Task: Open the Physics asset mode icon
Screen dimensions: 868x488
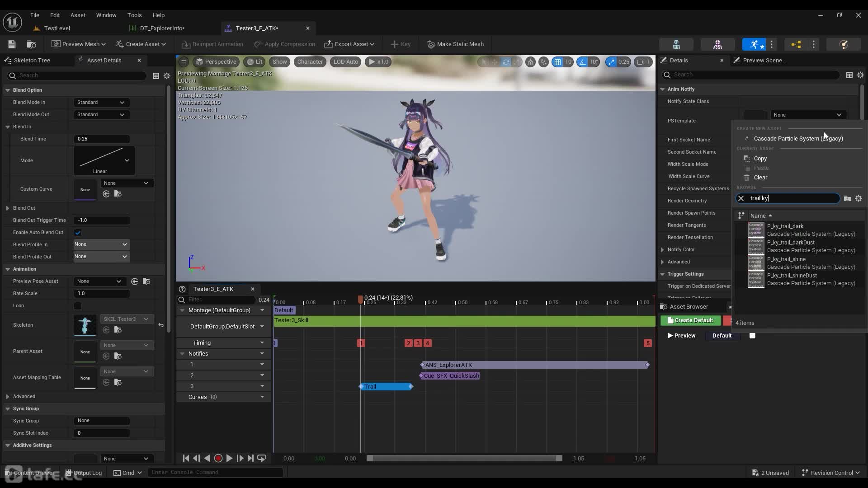Action: 843,44
